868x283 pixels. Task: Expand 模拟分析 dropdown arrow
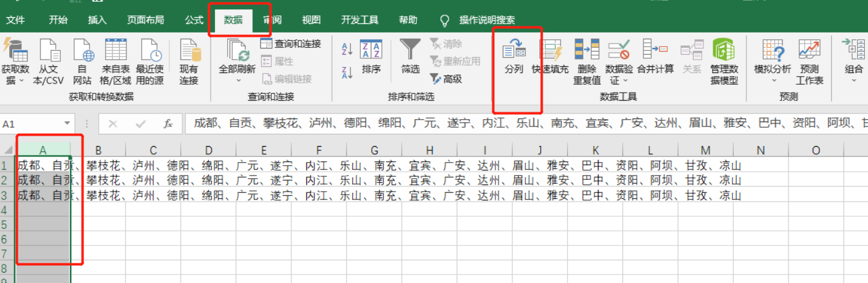[773, 80]
